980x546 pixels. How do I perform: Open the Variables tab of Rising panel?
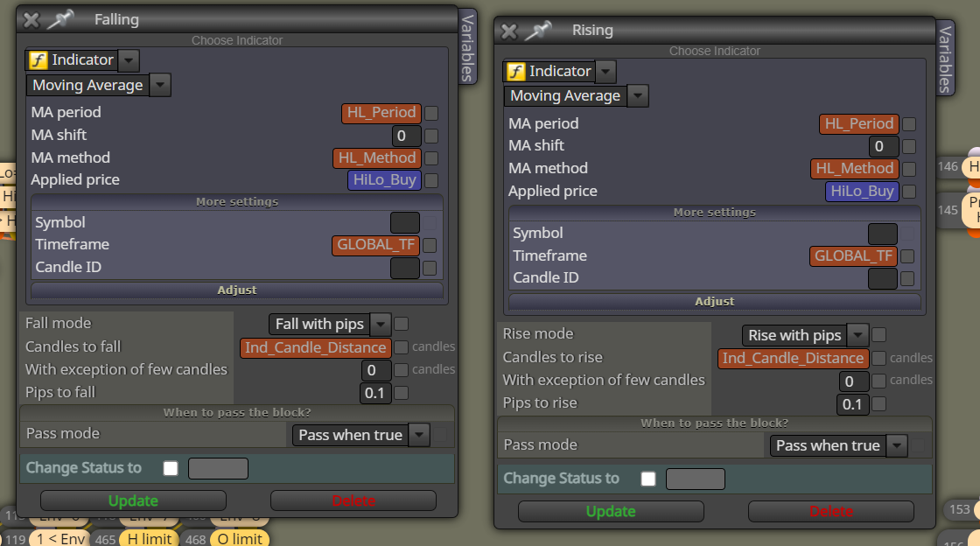946,58
